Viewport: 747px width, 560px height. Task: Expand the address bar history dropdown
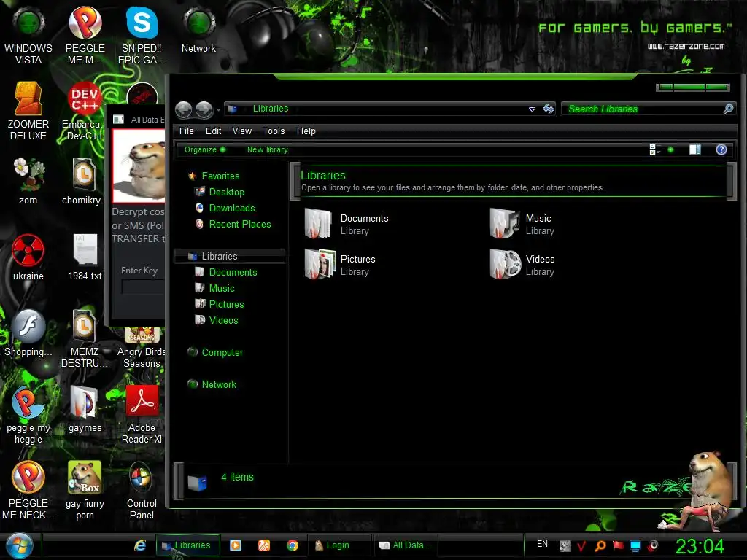(532, 109)
